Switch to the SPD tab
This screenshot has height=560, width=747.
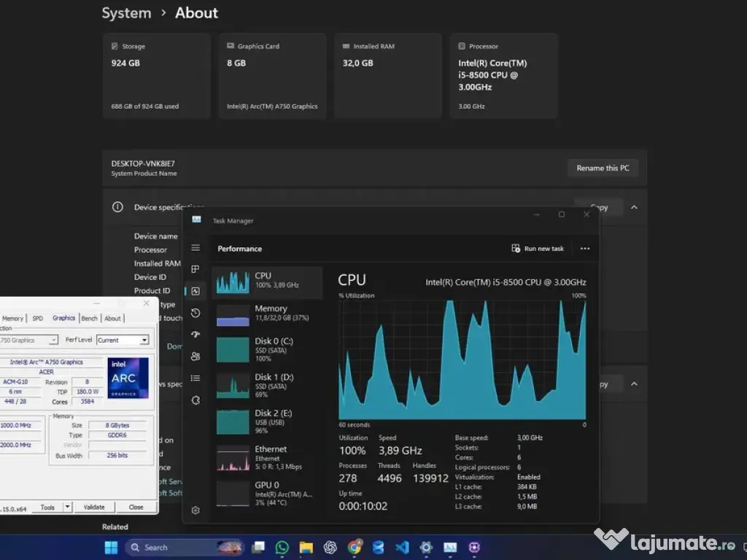[37, 318]
